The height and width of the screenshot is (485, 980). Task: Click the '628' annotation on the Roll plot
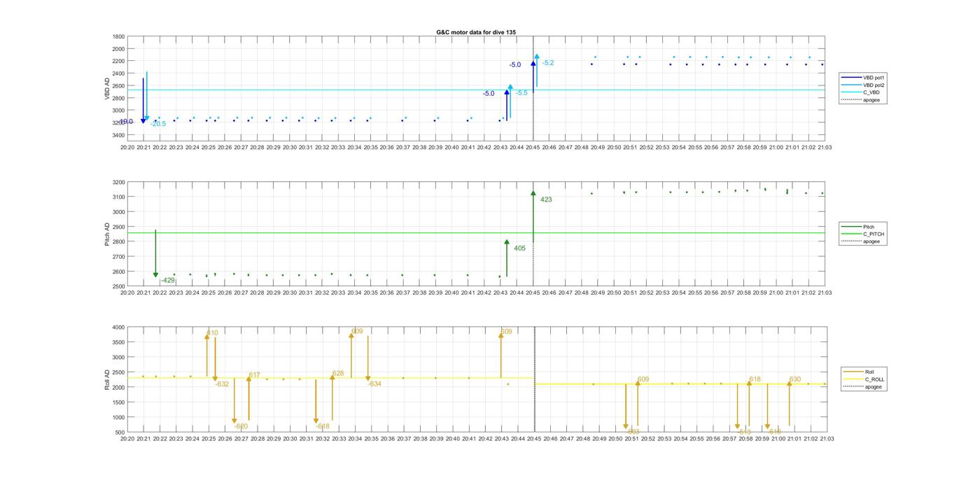[x=338, y=374]
